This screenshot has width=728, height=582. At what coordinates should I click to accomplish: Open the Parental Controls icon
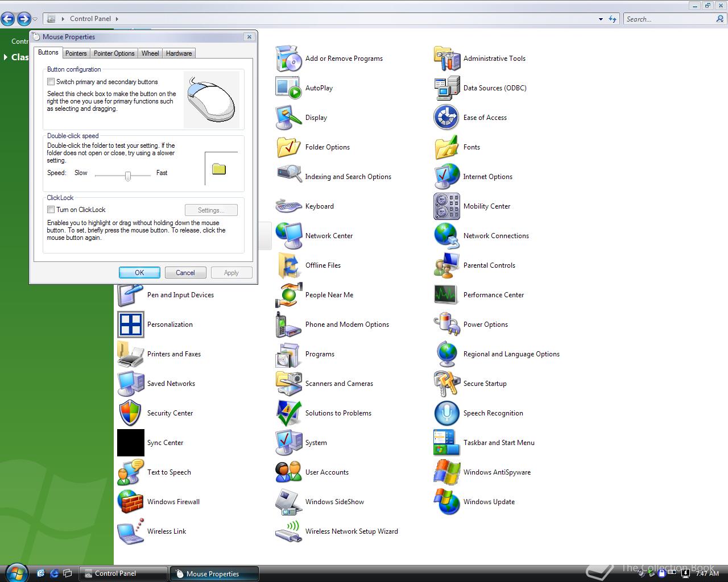[447, 265]
